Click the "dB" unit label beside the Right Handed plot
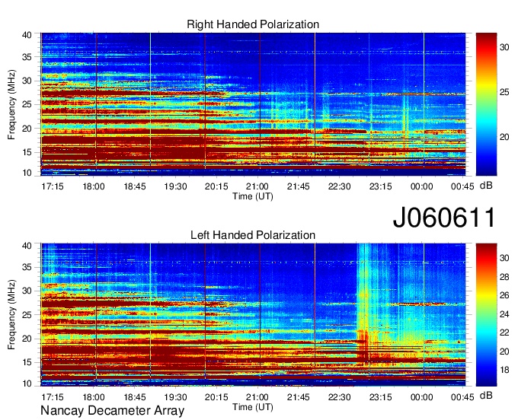518x420 pixels. [486, 186]
